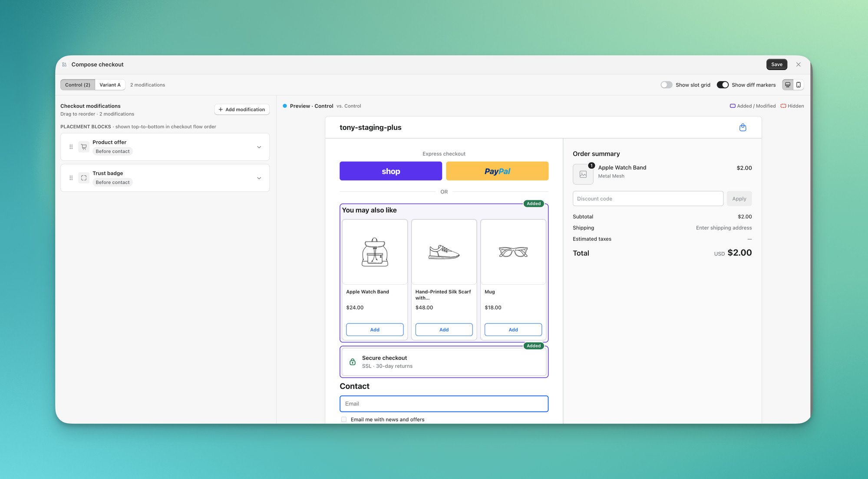868x479 pixels.
Task: Click the 'Contact' heading
Action: (x=354, y=386)
